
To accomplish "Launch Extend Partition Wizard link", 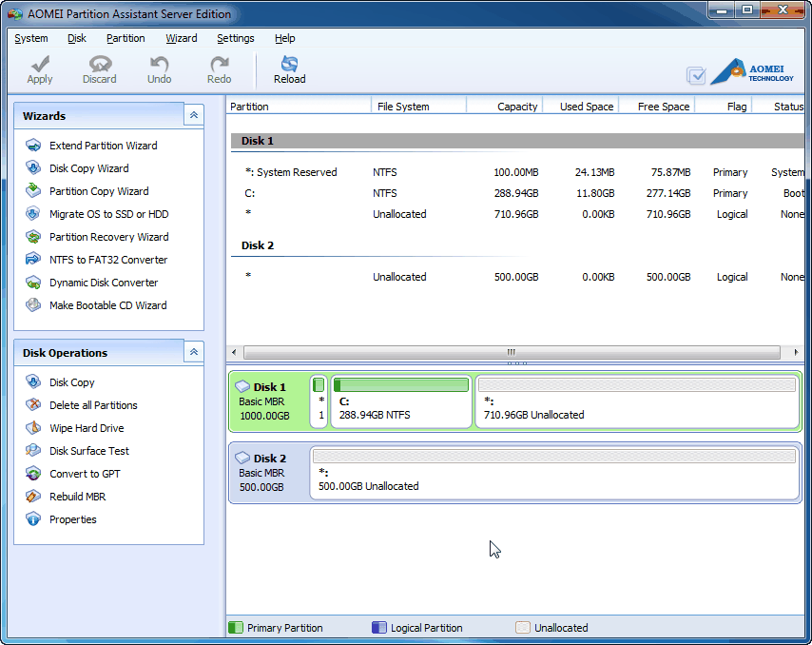I will pyautogui.click(x=104, y=146).
